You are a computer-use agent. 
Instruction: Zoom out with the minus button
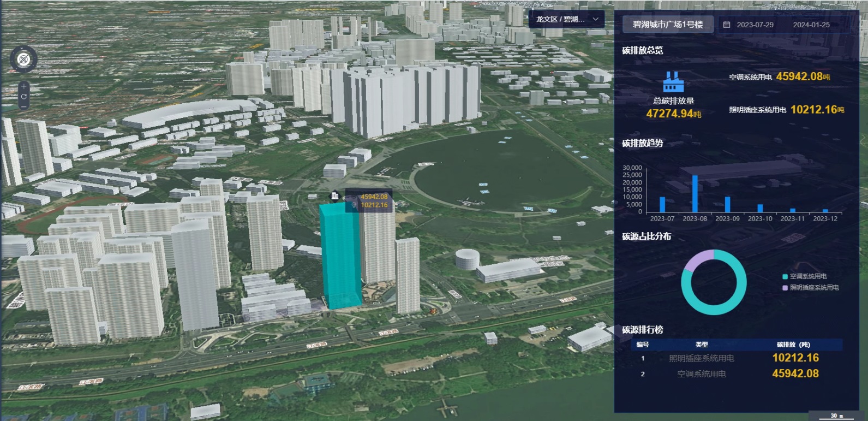(23, 106)
